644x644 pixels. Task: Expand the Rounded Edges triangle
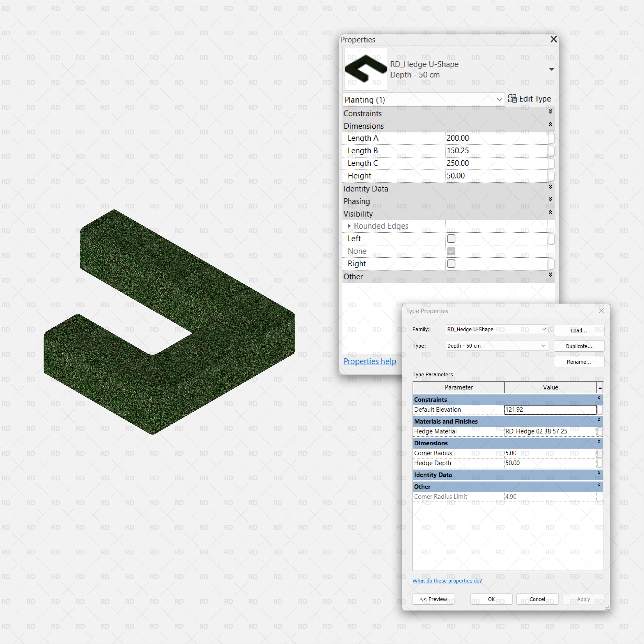(x=349, y=226)
